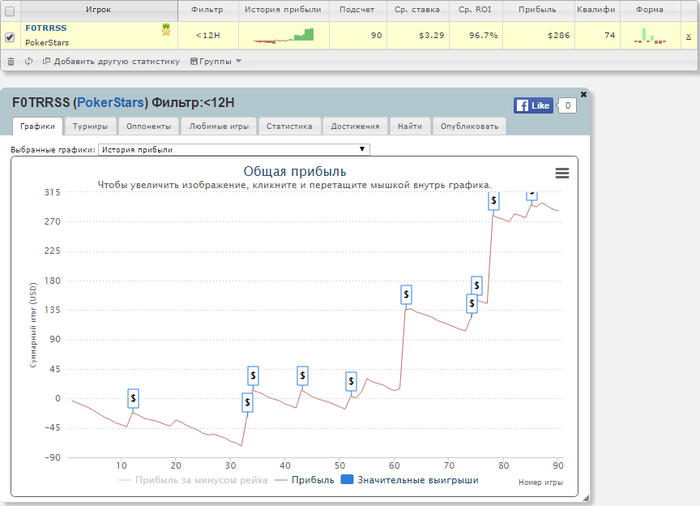This screenshot has width=700, height=506.
Task: Click the Общая прибыль chart title
Action: 295,171
